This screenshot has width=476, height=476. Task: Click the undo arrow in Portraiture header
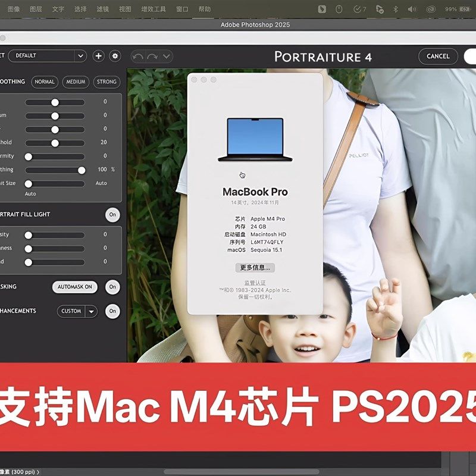tap(137, 56)
